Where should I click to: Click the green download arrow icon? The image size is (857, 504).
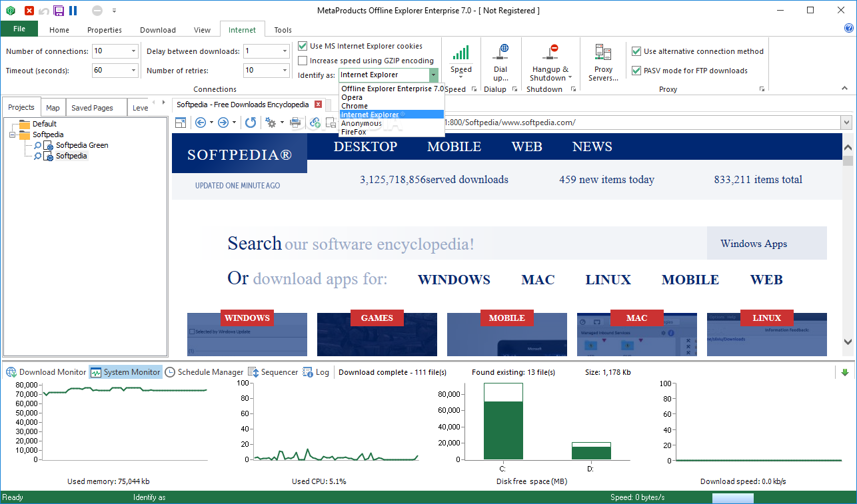click(x=845, y=372)
